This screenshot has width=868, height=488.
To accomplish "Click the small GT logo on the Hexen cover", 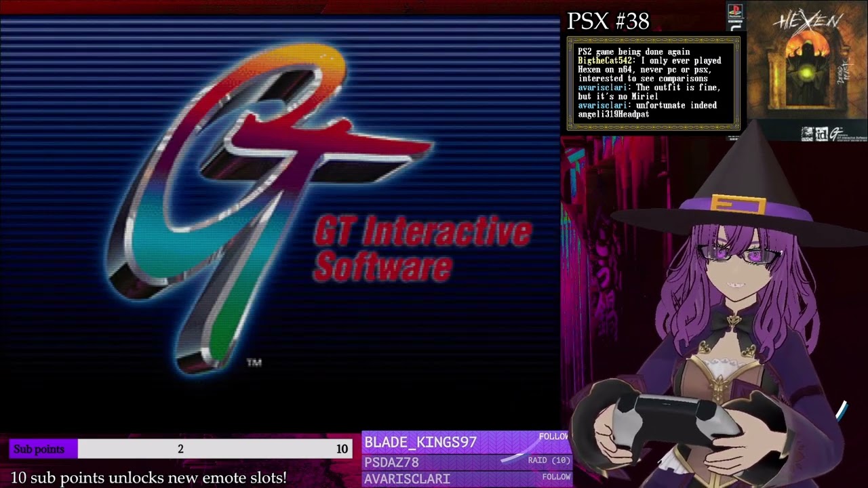I will (x=836, y=134).
